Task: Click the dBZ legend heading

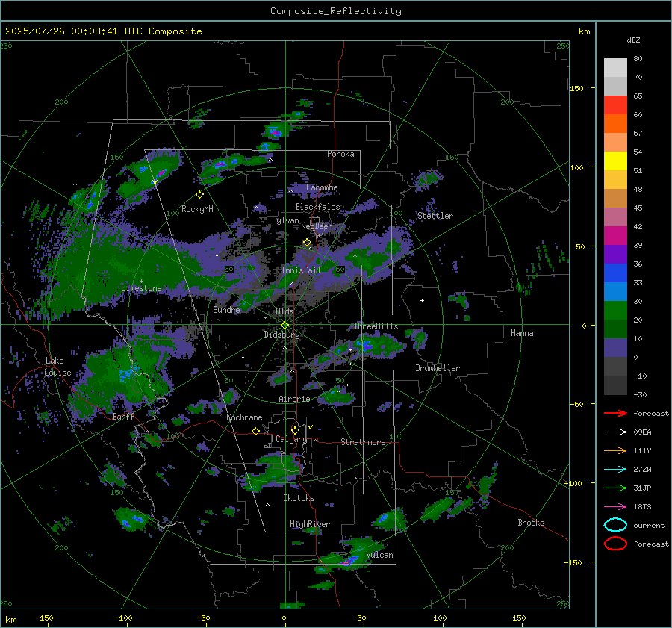Action: (x=633, y=40)
